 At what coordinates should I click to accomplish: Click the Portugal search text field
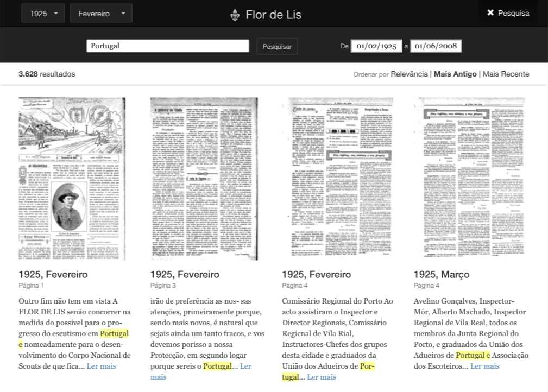167,46
